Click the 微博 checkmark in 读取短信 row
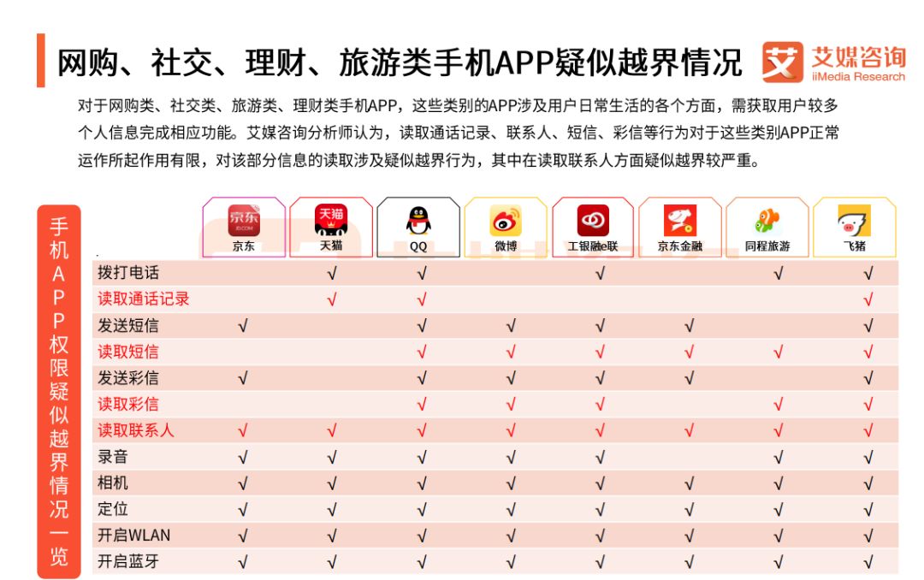The image size is (924, 580). click(511, 352)
